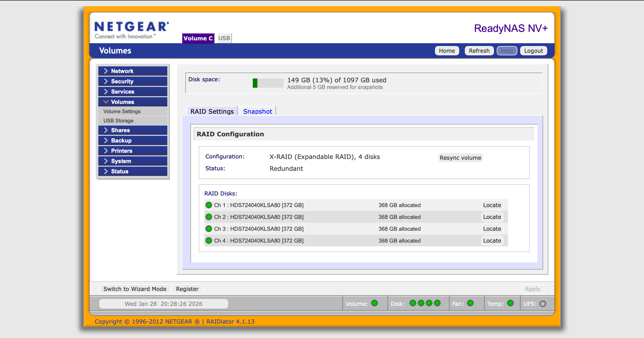Open the USB tab
Image resolution: width=644 pixels, height=338 pixels.
coord(223,38)
